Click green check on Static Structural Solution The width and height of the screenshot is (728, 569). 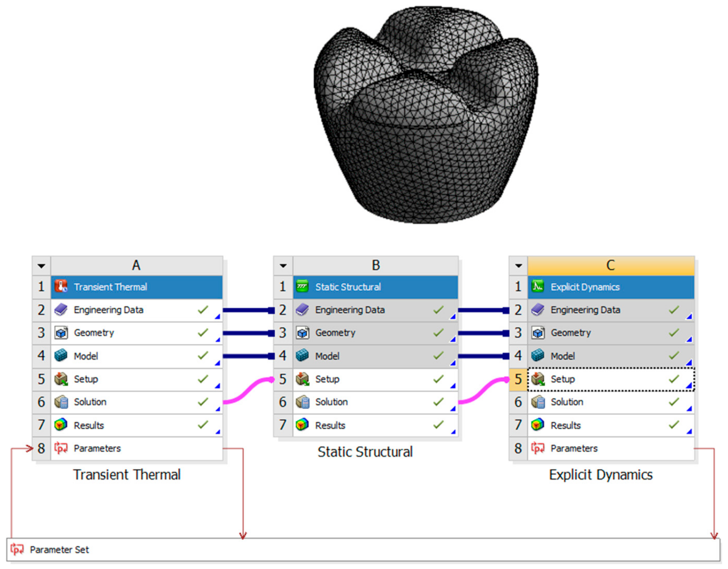pos(438,402)
